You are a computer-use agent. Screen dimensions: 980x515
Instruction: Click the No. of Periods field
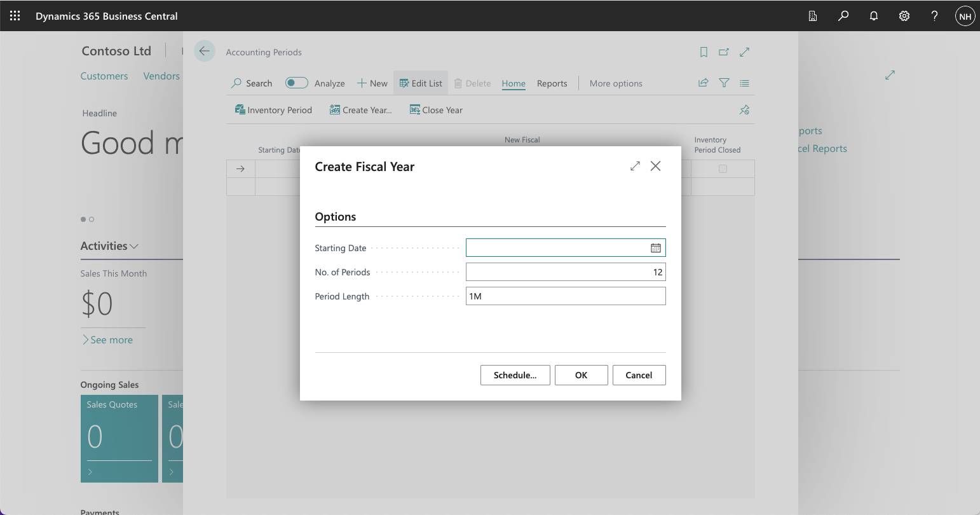[x=565, y=272]
